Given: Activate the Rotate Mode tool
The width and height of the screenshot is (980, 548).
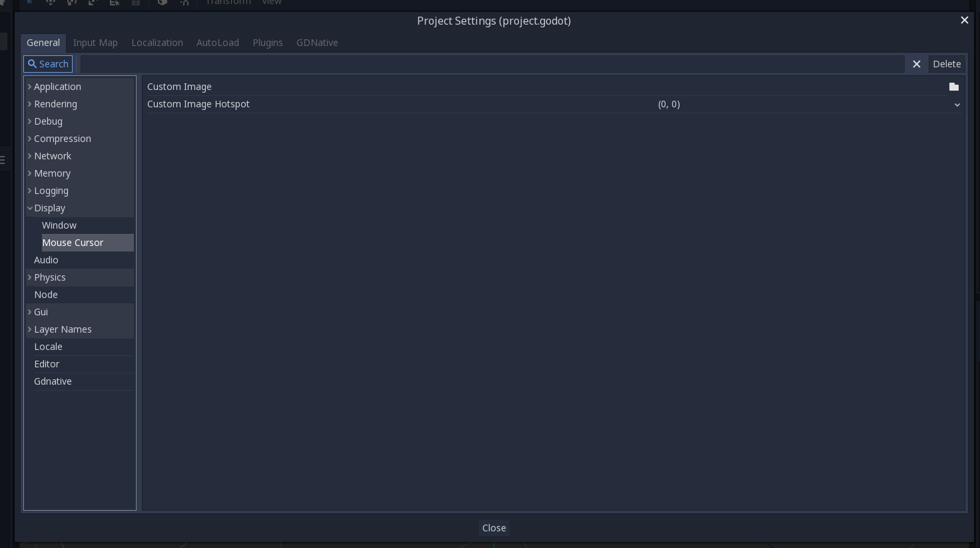Looking at the screenshot, I should coord(72,3).
